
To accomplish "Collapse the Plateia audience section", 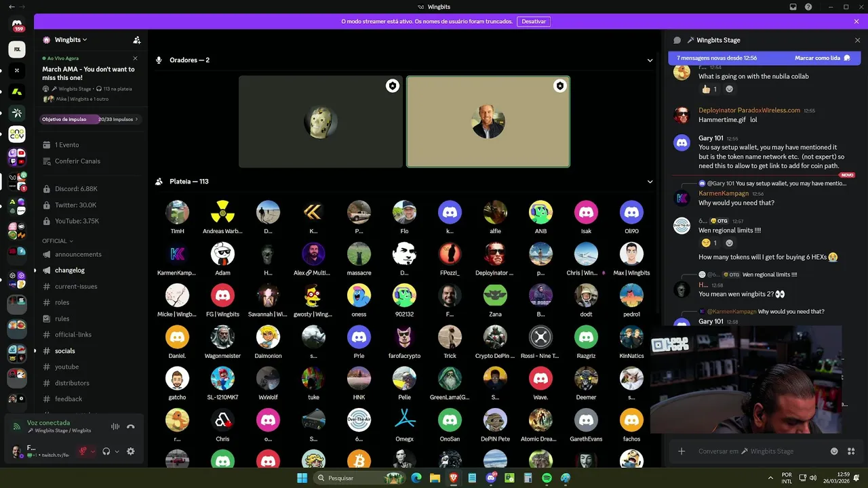I will tap(650, 182).
